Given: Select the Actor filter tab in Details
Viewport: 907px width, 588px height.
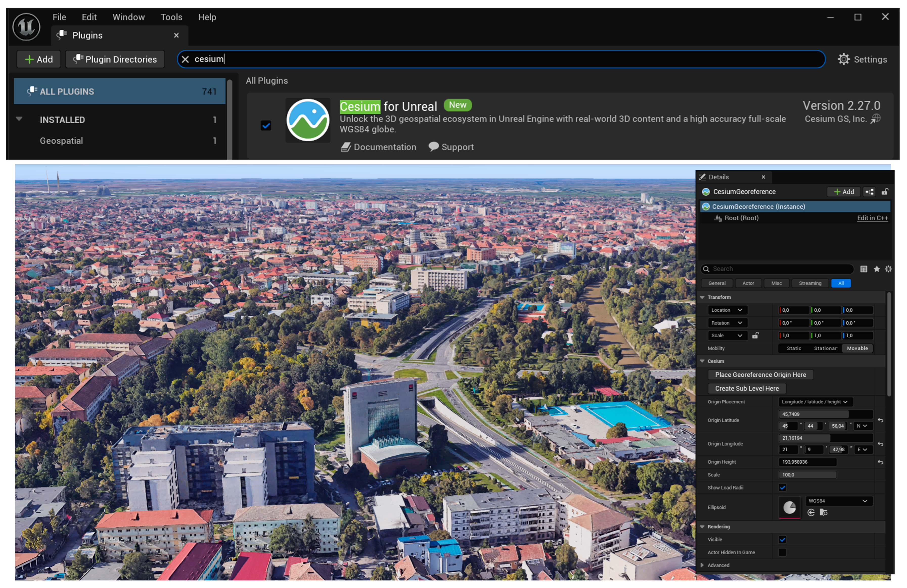Looking at the screenshot, I should pyautogui.click(x=748, y=283).
